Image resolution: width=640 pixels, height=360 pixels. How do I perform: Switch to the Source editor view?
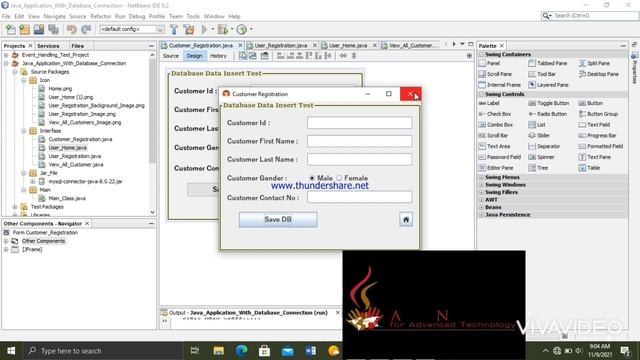click(171, 56)
